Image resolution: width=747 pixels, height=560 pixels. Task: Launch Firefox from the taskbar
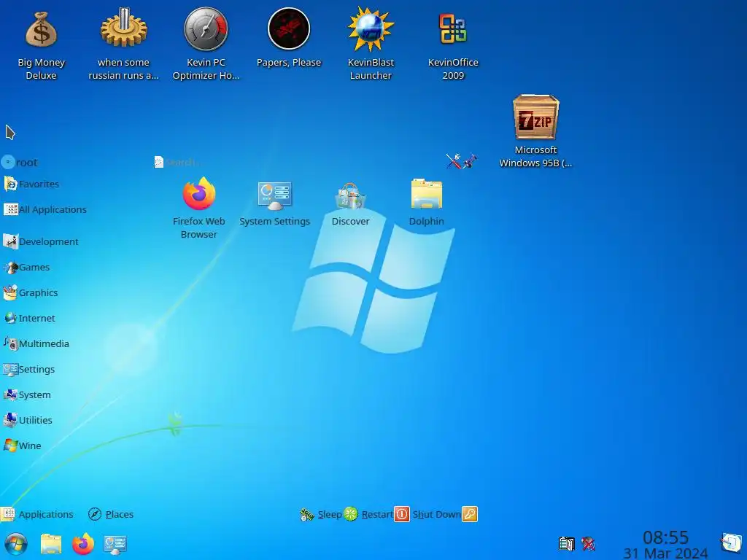point(83,544)
